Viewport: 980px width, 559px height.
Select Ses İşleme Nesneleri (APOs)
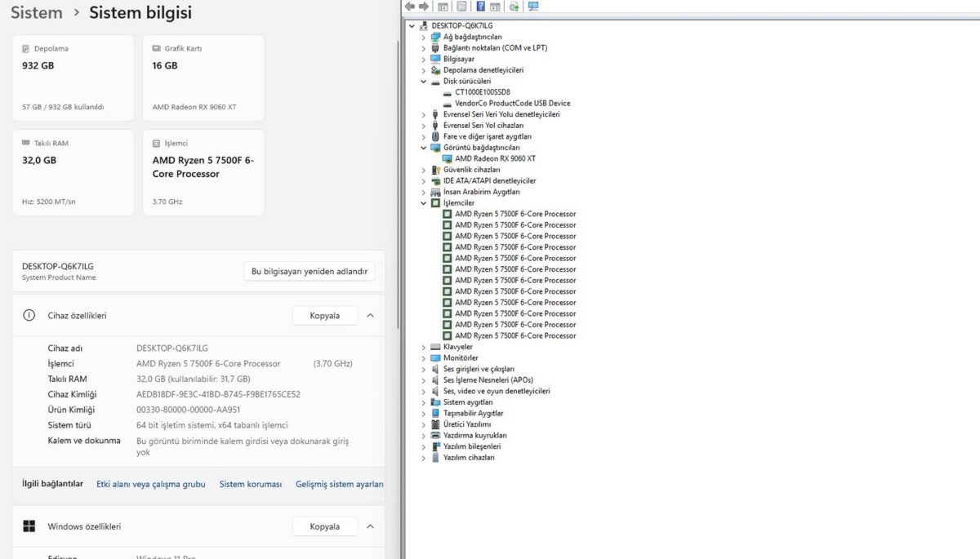click(x=488, y=380)
